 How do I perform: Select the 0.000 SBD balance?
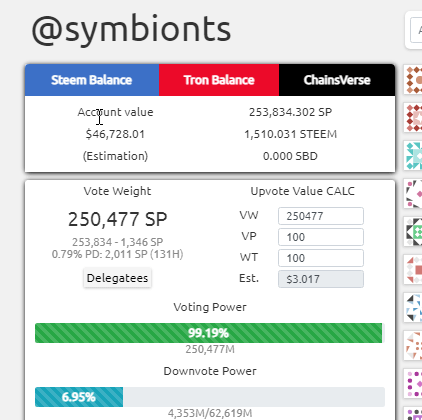coord(290,156)
